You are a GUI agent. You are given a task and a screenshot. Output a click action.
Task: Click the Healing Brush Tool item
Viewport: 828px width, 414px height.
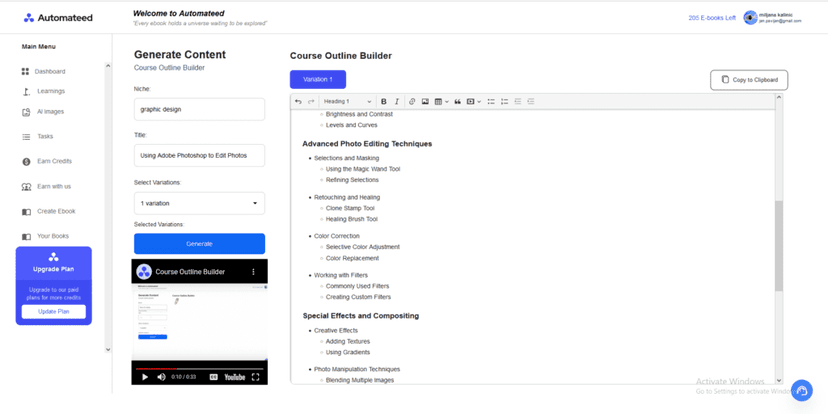coord(352,219)
